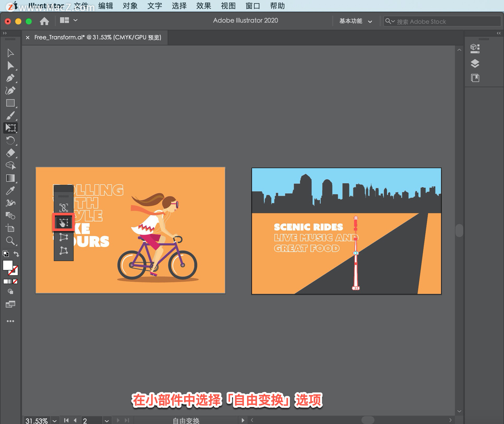
Task: Select the Rotate tool
Action: 10,141
